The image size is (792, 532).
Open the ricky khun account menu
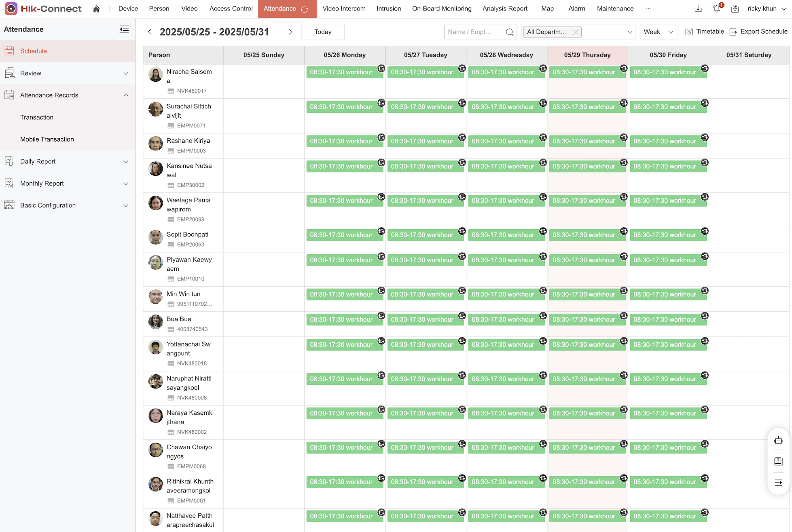tap(767, 8)
